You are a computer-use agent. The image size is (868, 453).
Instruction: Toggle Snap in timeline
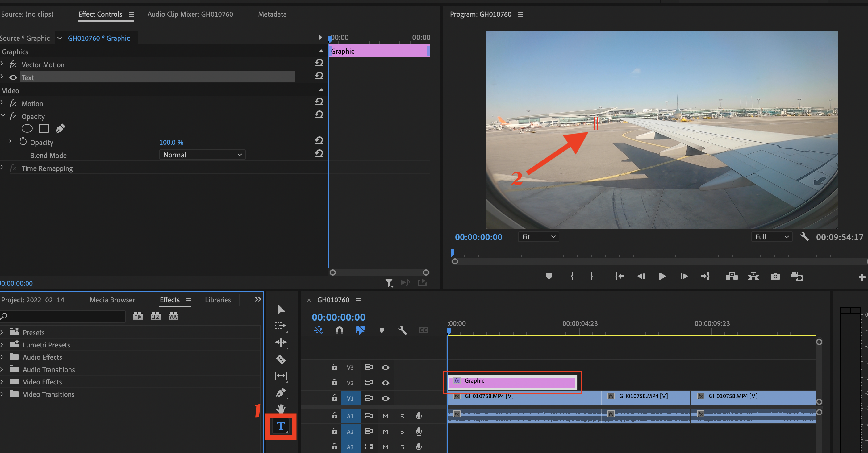click(x=339, y=330)
